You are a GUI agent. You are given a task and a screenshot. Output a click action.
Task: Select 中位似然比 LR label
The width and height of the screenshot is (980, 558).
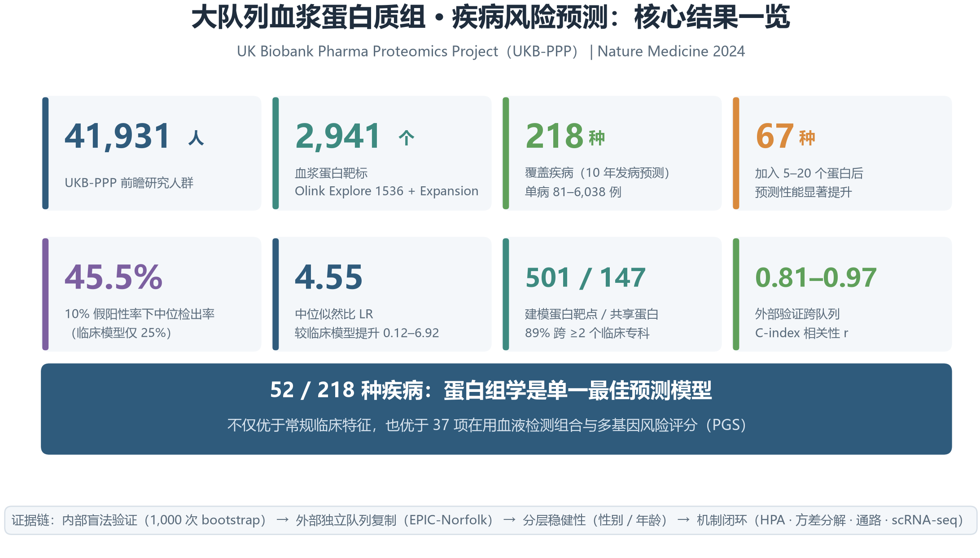pyautogui.click(x=334, y=314)
